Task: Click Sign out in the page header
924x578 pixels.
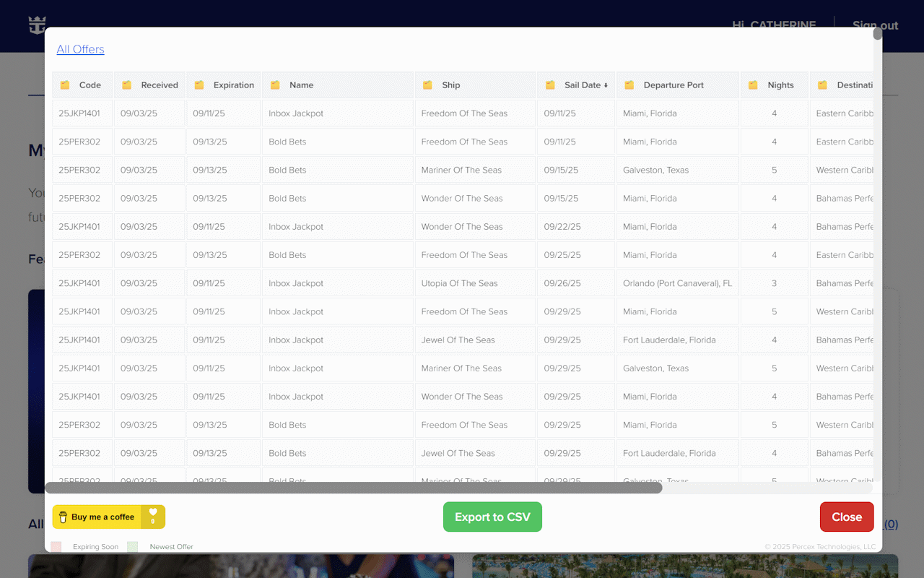Action: pyautogui.click(x=875, y=25)
